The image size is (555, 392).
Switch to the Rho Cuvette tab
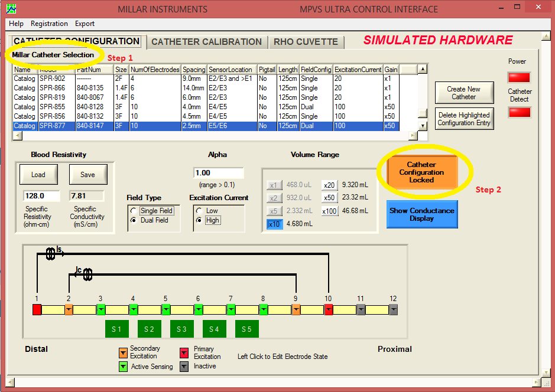pos(306,42)
